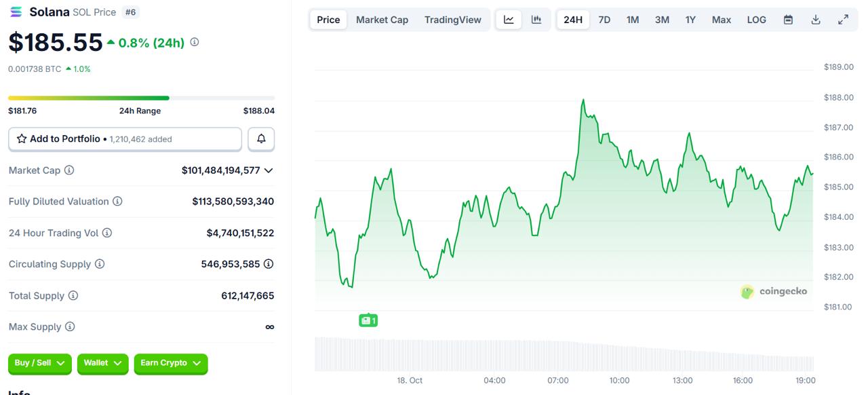Open the TradingView tab
Screen dimensions: 868x395
pyautogui.click(x=452, y=20)
